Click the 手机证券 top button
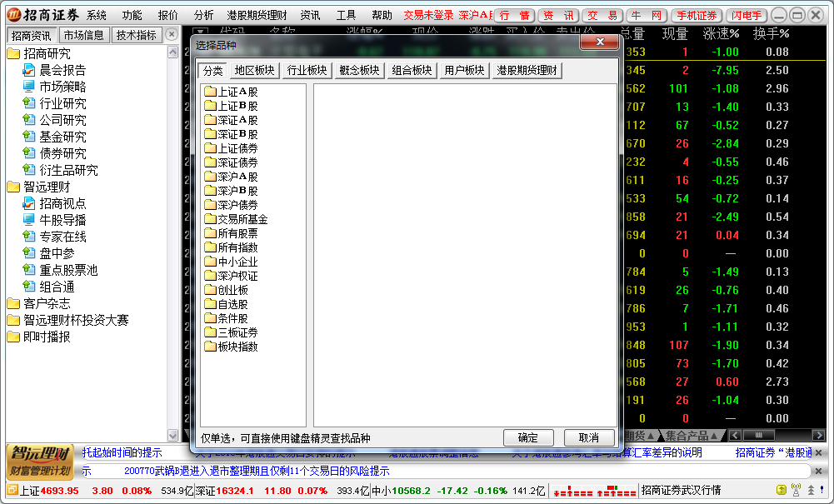This screenshot has height=504, width=834. (x=697, y=16)
